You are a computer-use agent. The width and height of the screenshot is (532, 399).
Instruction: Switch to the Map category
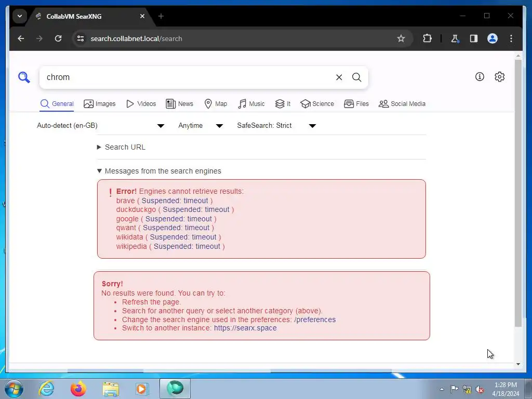click(x=216, y=104)
